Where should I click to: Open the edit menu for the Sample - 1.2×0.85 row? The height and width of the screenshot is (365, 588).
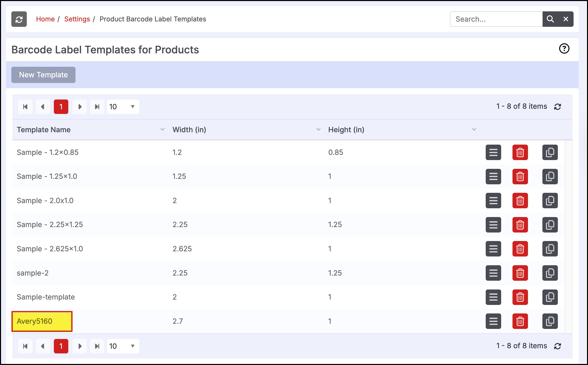(x=493, y=152)
